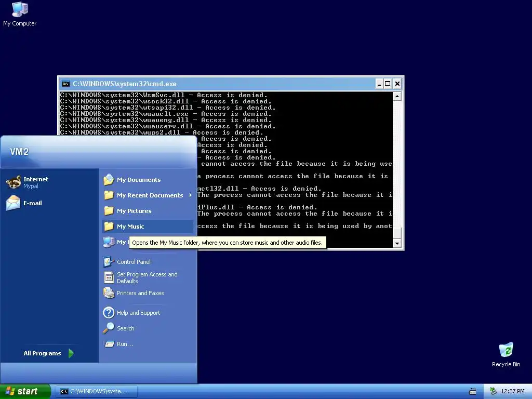532x399 pixels.
Task: Click the wsock32.dll access denied line
Action: 166,101
